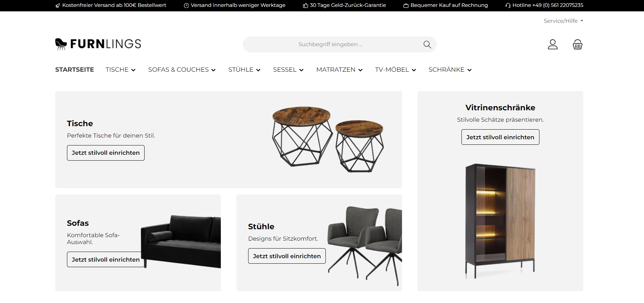Viewport: 644px width, 303px height.
Task: Click the search magnifier icon
Action: [427, 44]
